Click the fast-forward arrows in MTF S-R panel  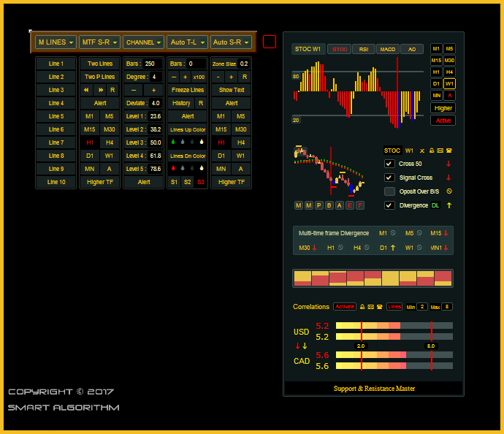101,90
